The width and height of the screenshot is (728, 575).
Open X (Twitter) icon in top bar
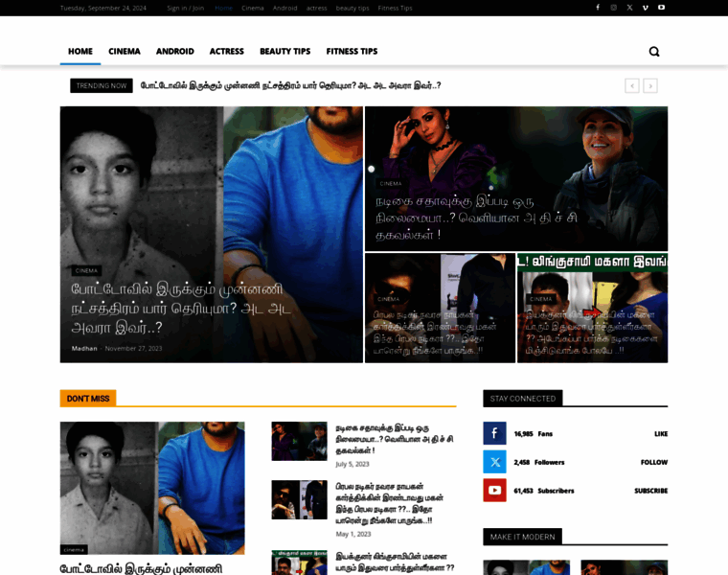click(x=629, y=8)
